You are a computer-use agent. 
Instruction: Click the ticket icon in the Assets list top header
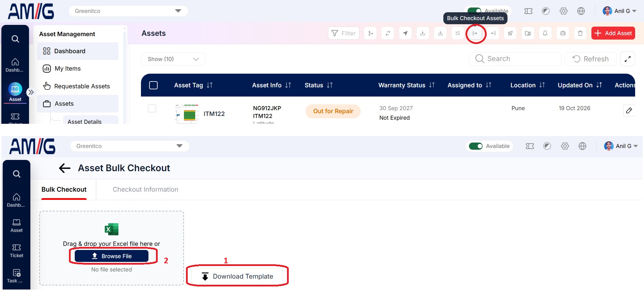(528, 11)
